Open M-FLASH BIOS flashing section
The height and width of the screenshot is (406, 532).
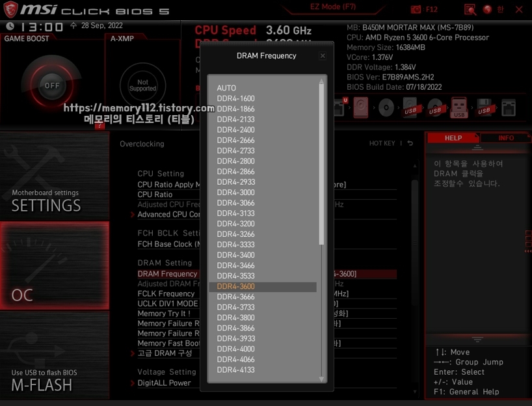tap(55, 355)
